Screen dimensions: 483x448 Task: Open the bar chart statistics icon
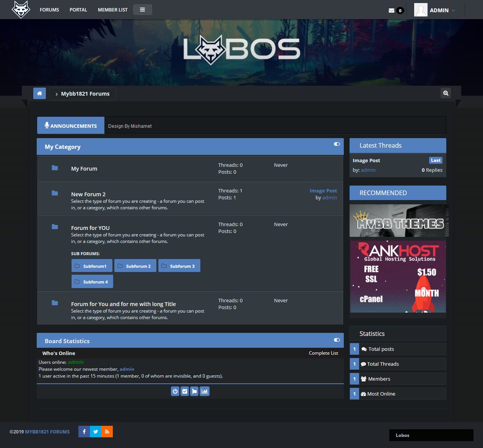coord(205,391)
